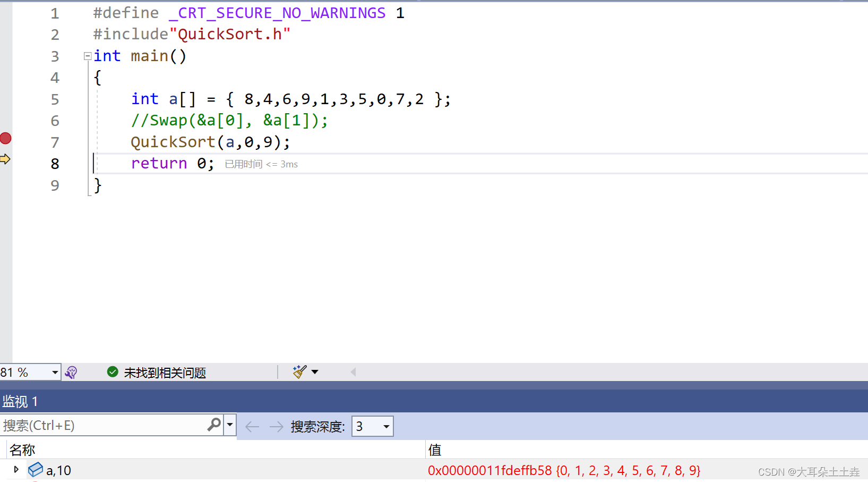
Task: Open the 81 % zoom level dropdown
Action: 55,373
